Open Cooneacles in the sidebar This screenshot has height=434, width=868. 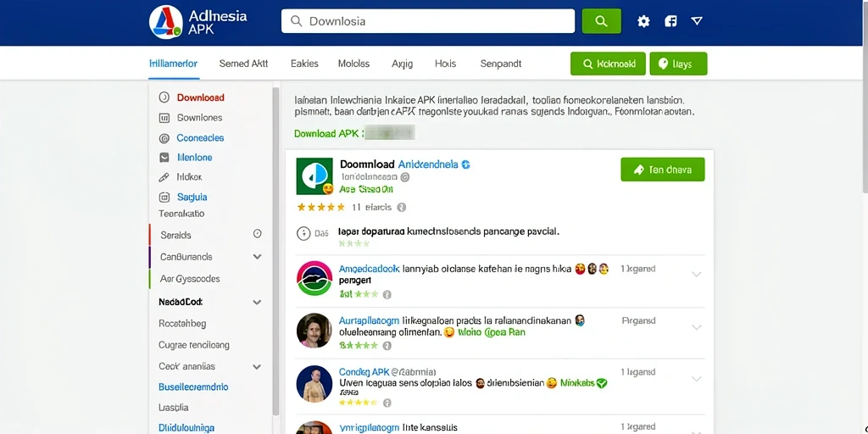point(200,138)
